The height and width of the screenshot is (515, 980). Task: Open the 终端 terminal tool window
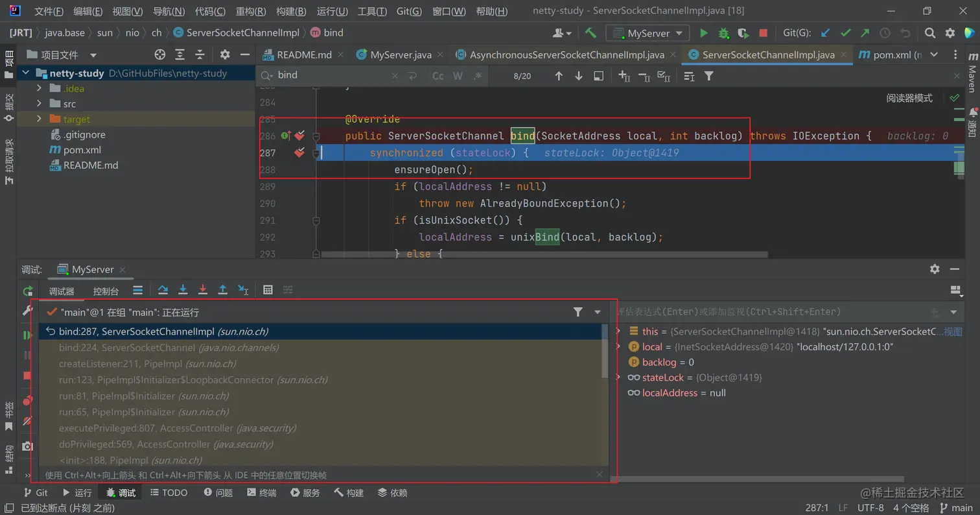click(x=261, y=493)
